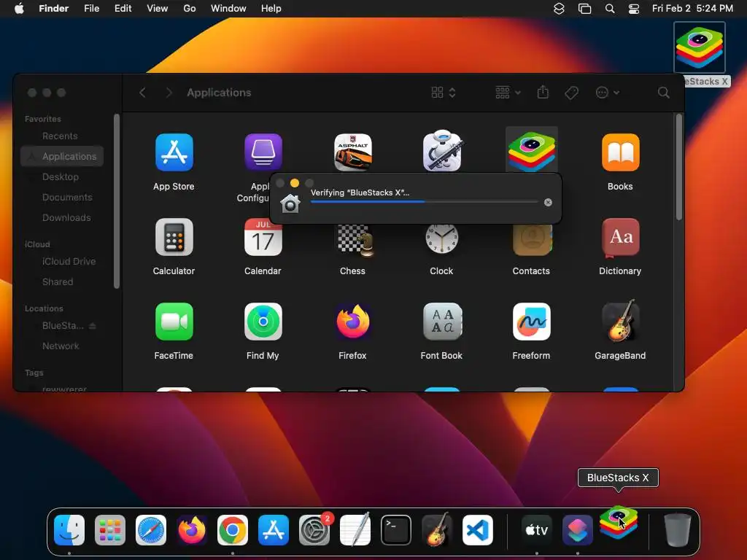The image size is (747, 560).
Task: Open the Finder menu in menu bar
Action: point(54,9)
